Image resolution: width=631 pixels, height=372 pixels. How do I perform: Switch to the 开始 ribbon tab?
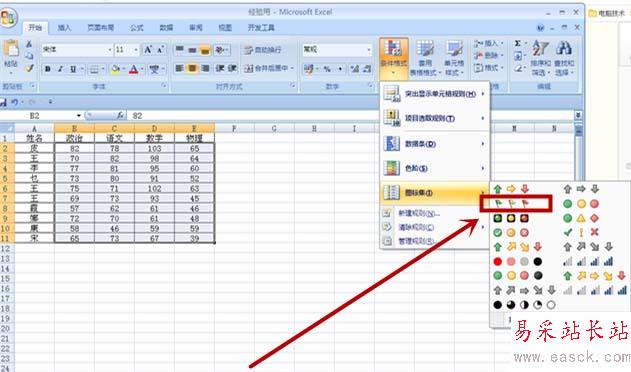pos(35,27)
